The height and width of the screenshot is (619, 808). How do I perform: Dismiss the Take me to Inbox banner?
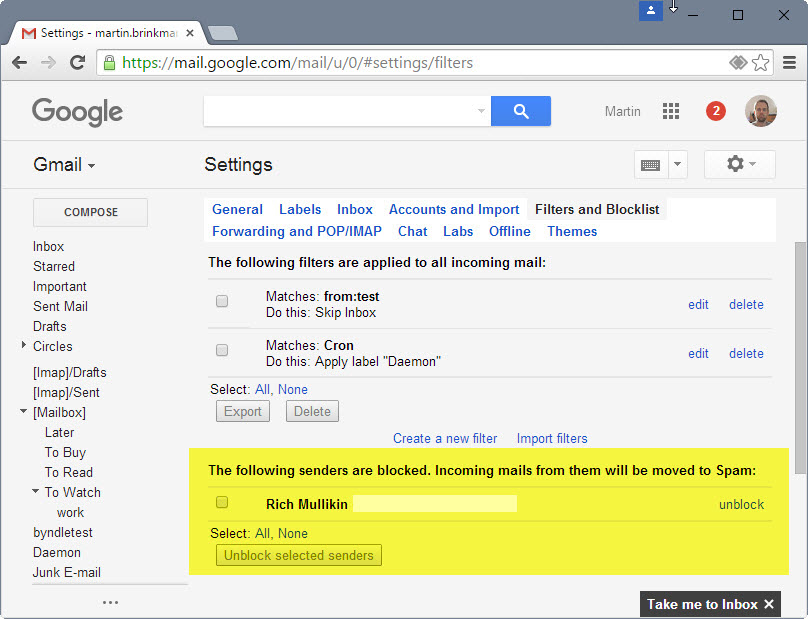pyautogui.click(x=768, y=604)
